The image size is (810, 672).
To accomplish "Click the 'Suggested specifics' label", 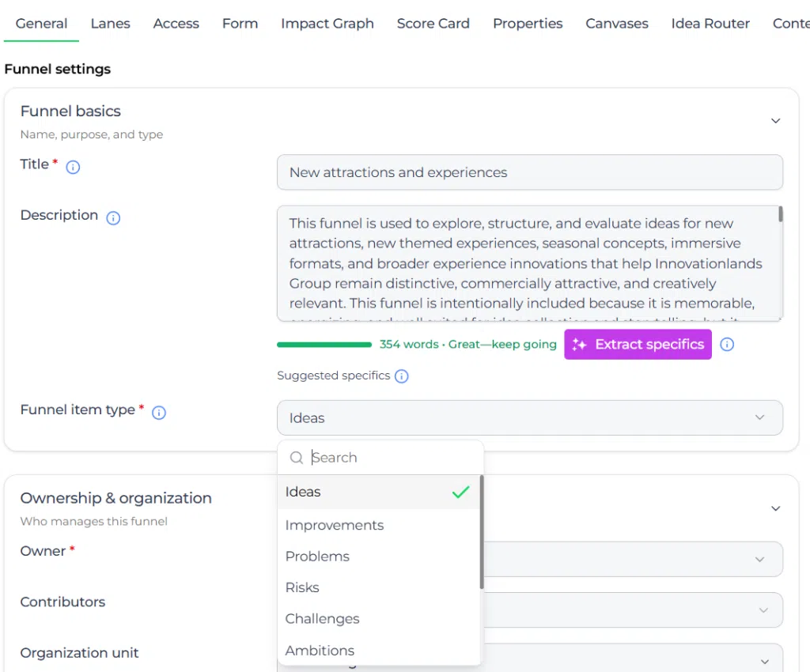I will tap(333, 376).
